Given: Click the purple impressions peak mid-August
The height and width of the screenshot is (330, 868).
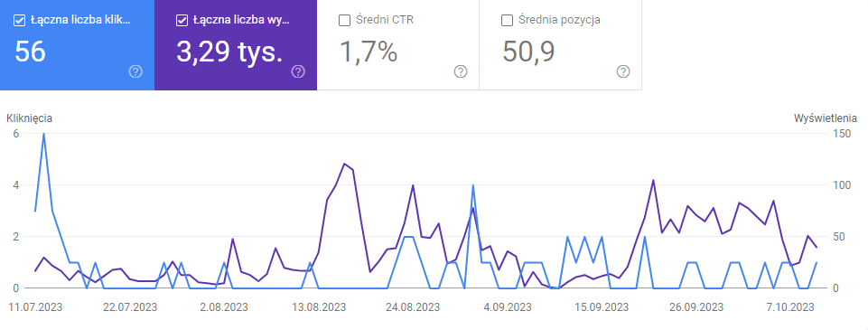Looking at the screenshot, I should pos(344,164).
